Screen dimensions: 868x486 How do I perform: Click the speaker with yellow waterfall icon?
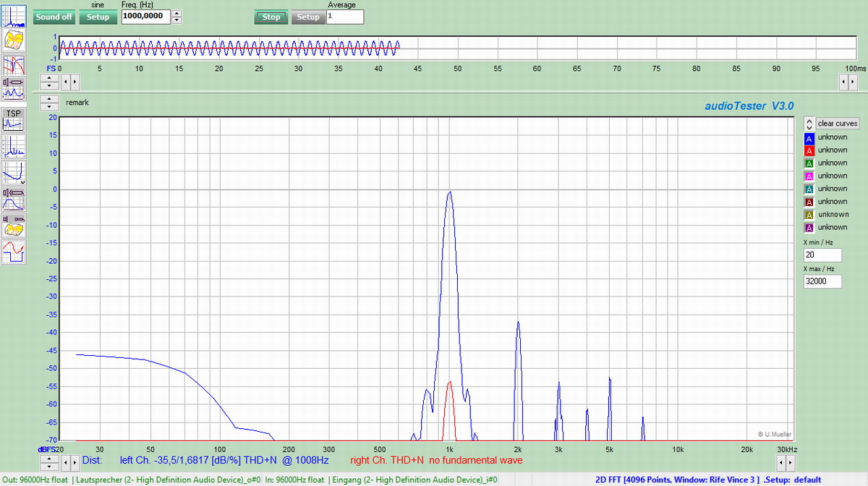[14, 225]
